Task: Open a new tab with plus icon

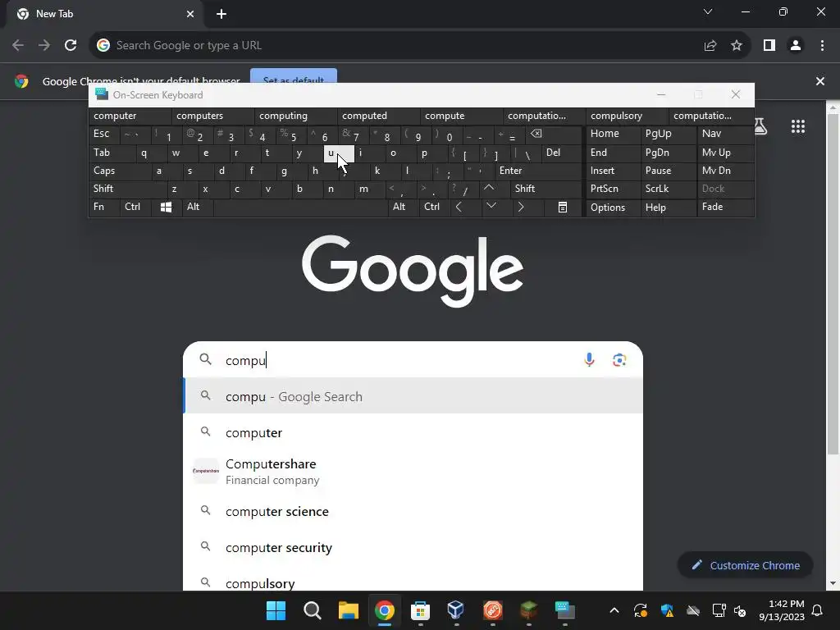Action: point(221,14)
